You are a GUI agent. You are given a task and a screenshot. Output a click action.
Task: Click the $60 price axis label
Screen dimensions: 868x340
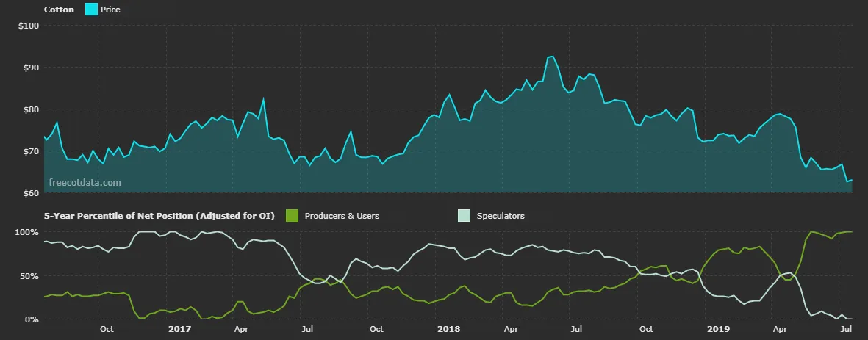(x=29, y=193)
